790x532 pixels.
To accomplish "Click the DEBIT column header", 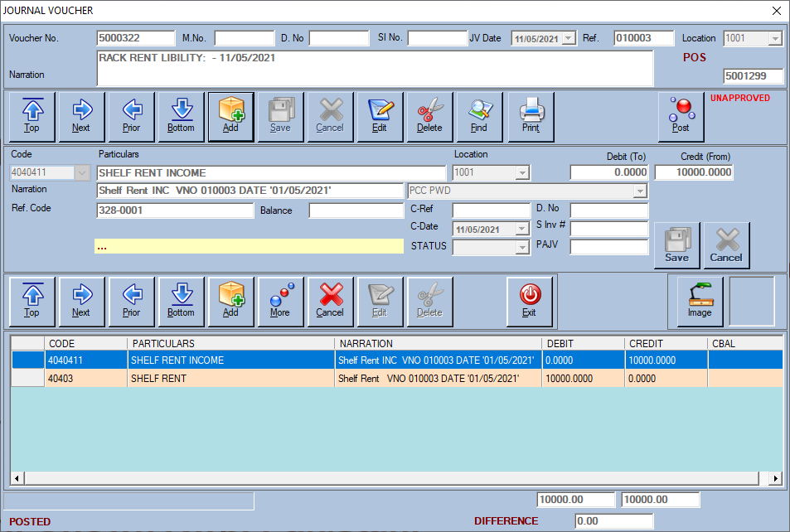I will click(x=583, y=344).
